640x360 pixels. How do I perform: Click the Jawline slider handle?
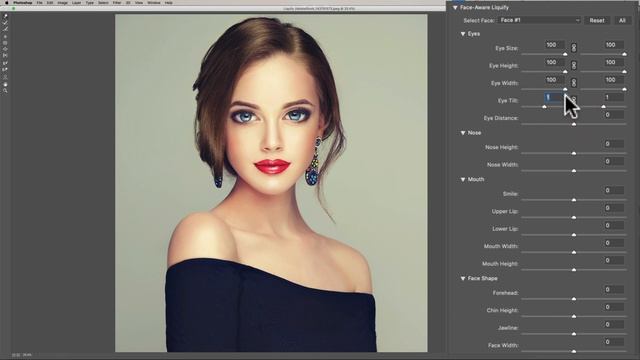(x=574, y=334)
